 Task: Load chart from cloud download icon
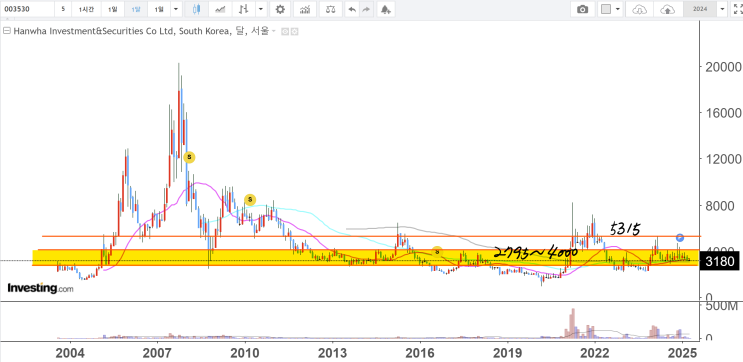639,9
